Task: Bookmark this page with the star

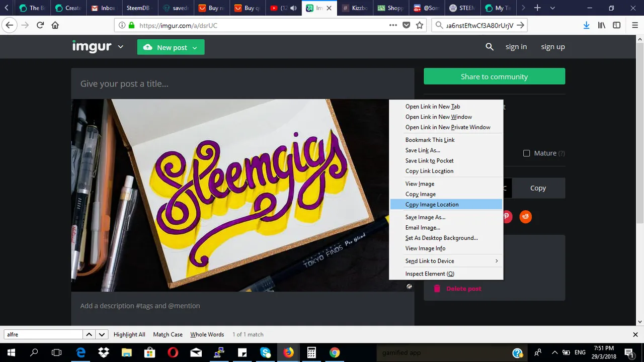Action: click(420, 25)
